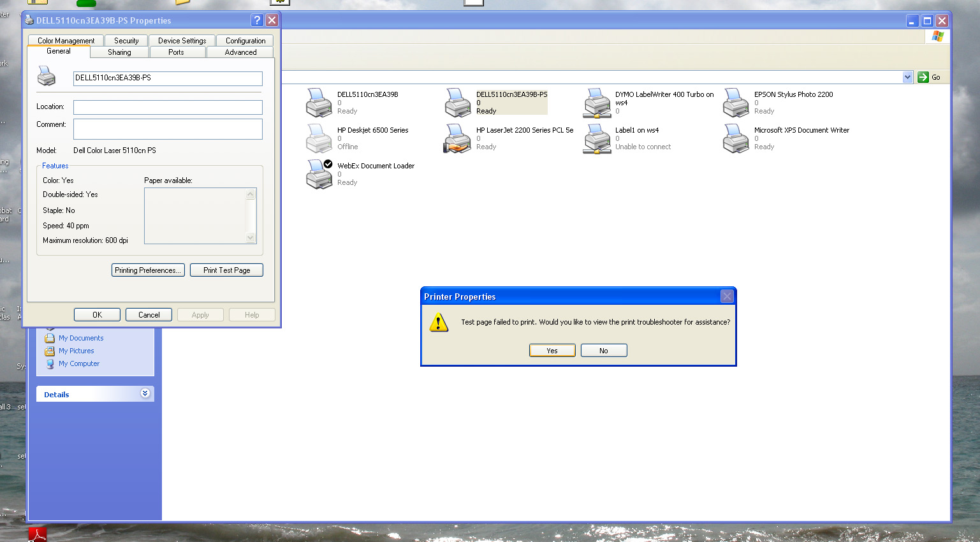Select the General tab
Screen dimensions: 980x542
point(59,51)
